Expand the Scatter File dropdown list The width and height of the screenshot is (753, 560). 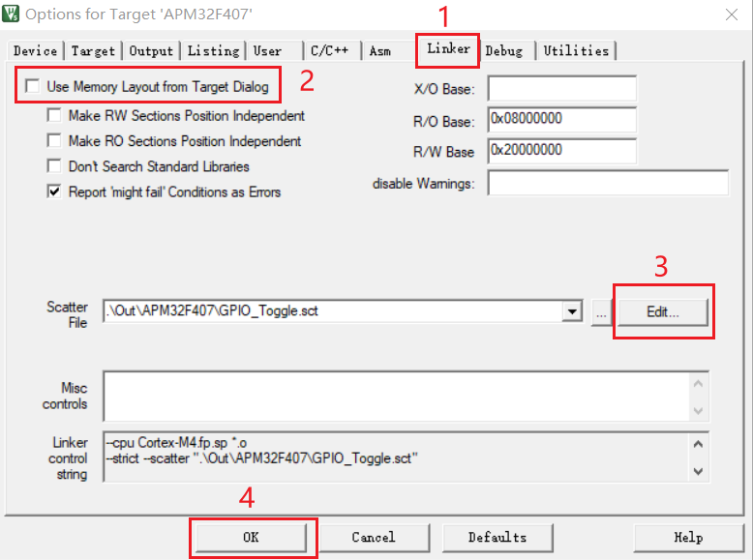(573, 311)
